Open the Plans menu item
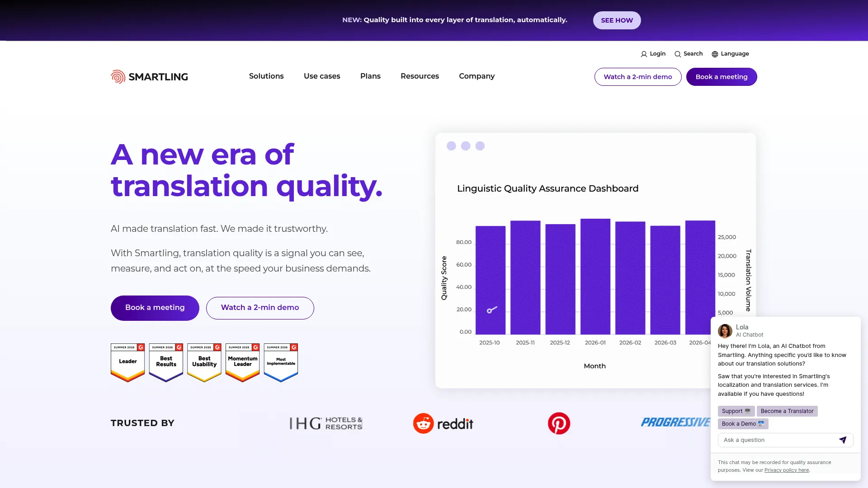Image resolution: width=868 pixels, height=488 pixels. coord(370,76)
